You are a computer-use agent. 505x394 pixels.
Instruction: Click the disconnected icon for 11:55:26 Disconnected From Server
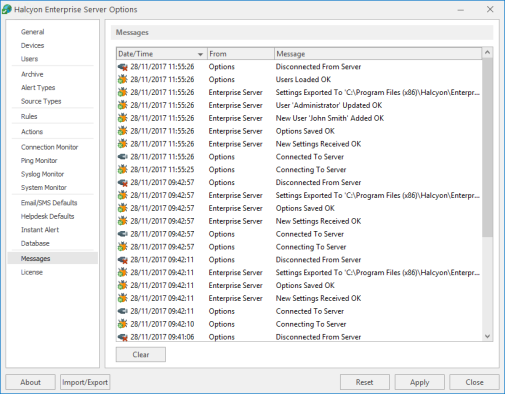(123, 67)
